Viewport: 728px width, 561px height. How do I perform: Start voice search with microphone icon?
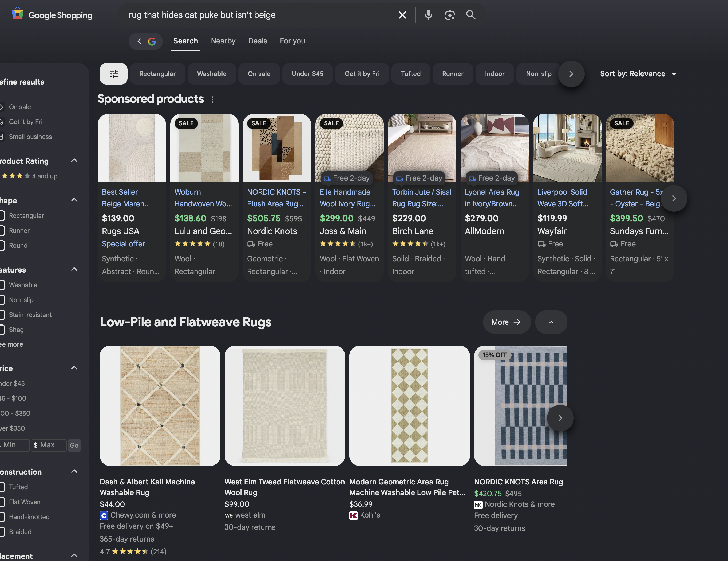click(x=428, y=15)
